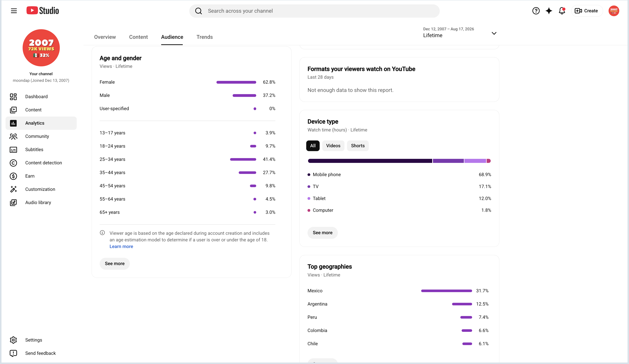The width and height of the screenshot is (629, 364).
Task: Switch to the Overview tab
Action: pos(105,37)
